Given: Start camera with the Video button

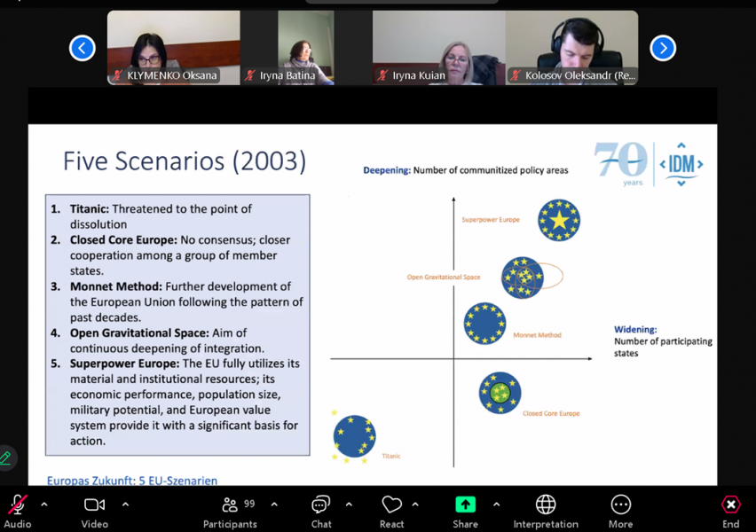Looking at the screenshot, I should (x=94, y=505).
